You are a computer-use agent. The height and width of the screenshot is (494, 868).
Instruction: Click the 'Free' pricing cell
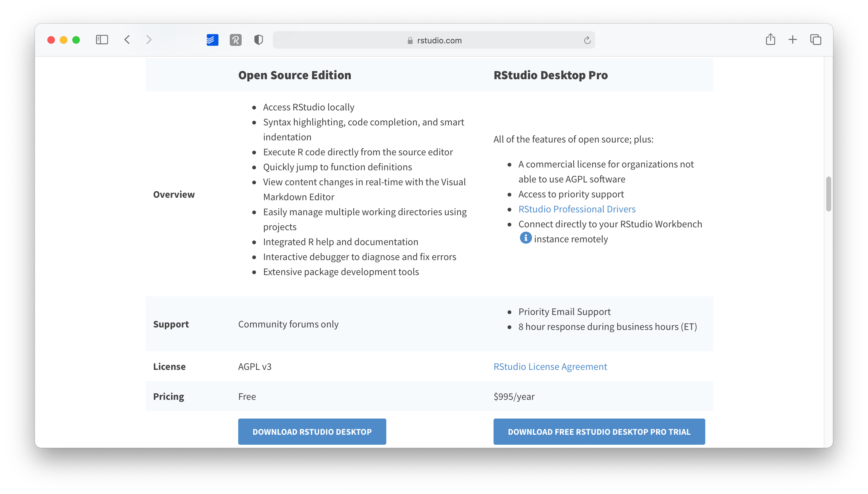247,396
